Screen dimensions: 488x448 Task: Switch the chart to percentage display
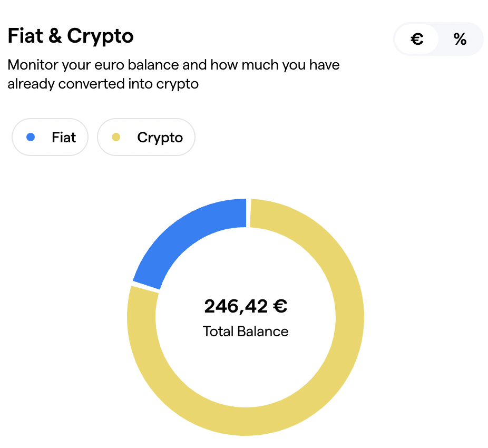(x=460, y=39)
